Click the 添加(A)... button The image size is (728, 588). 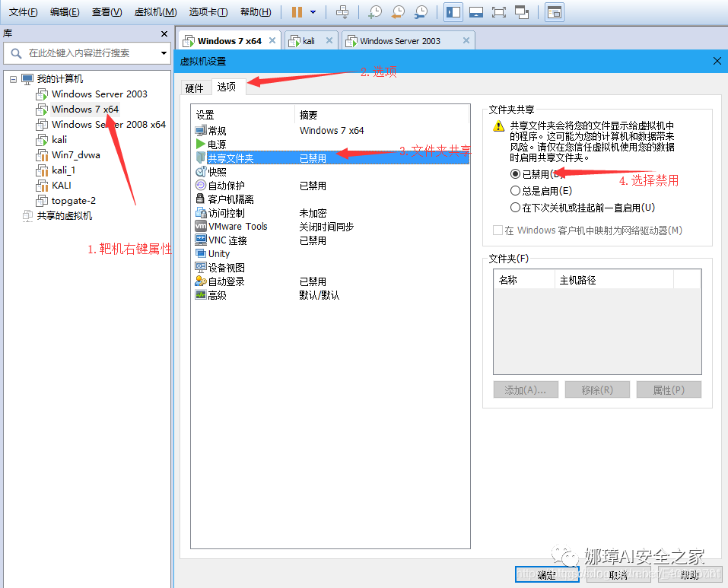click(x=526, y=390)
